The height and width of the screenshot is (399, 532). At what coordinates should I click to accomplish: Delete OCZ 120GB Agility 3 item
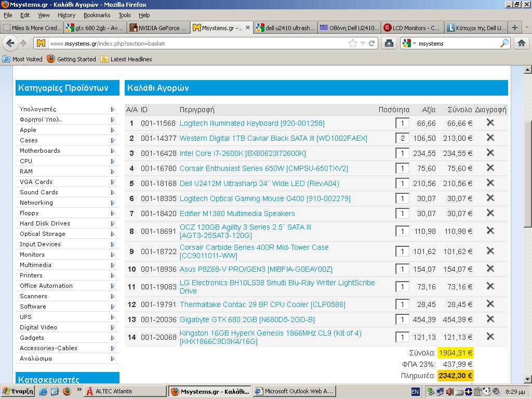pos(490,230)
